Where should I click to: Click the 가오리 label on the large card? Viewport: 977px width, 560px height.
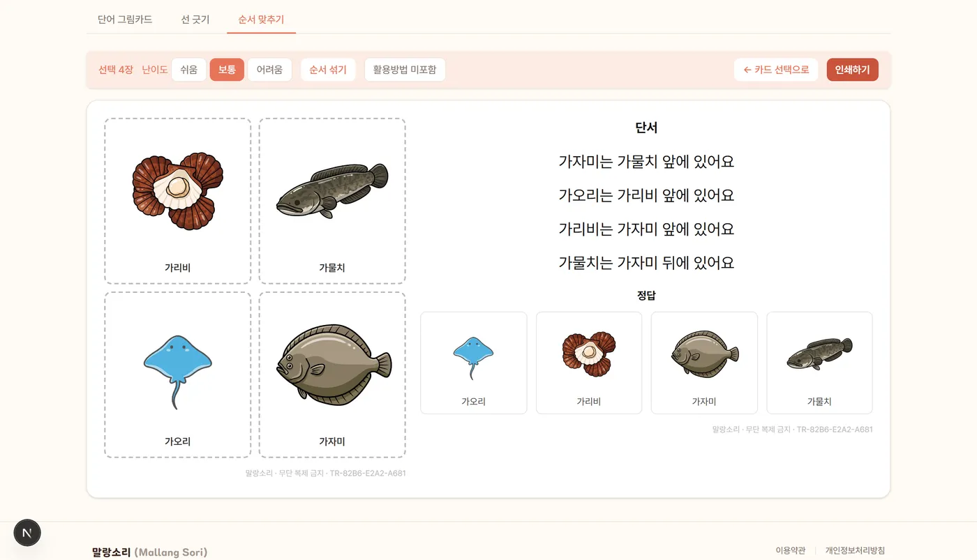178,441
